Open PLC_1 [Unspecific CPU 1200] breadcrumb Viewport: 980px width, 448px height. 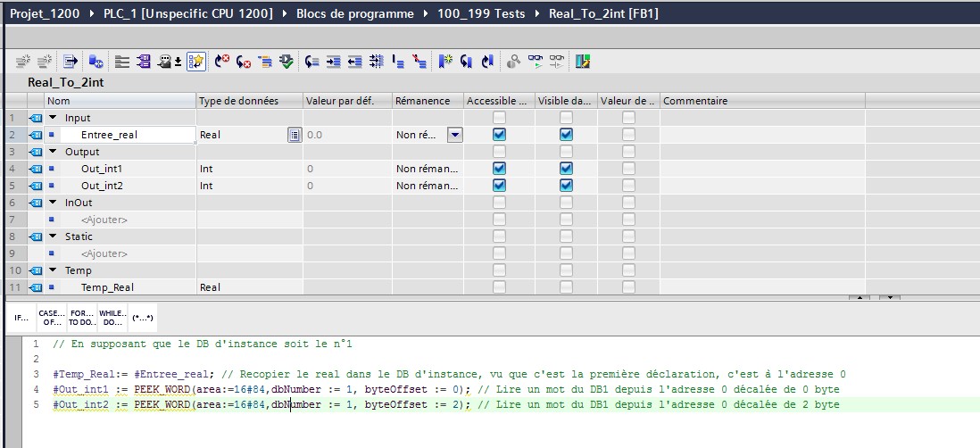tap(188, 13)
